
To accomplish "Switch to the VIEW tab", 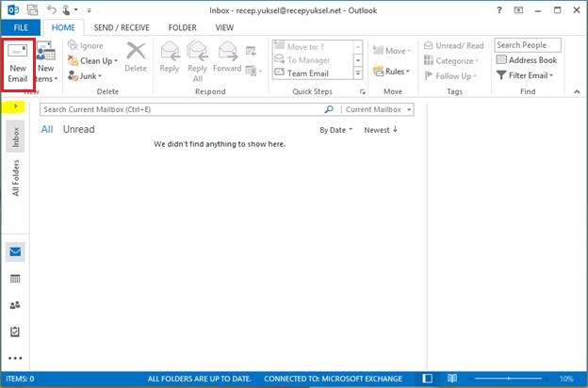I will coord(224,27).
